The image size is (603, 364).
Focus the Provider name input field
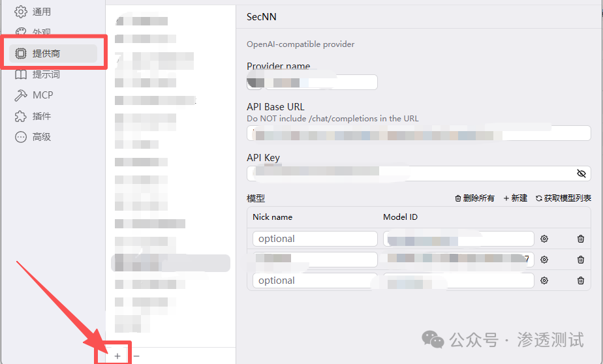point(312,82)
